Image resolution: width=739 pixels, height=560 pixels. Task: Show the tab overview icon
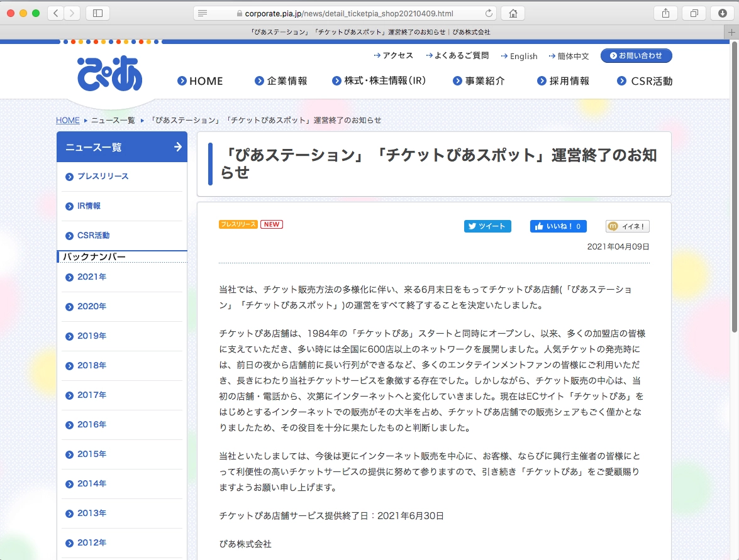694,13
